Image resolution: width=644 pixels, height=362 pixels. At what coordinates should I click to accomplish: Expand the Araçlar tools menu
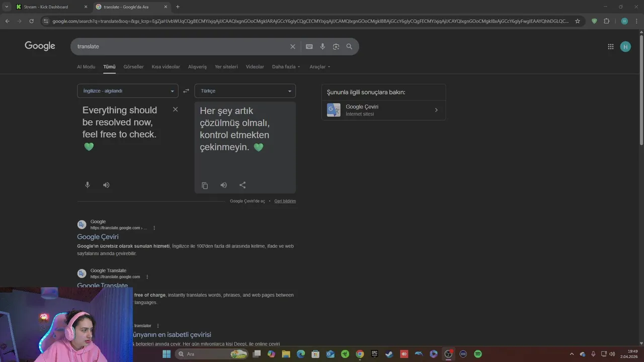(x=320, y=67)
